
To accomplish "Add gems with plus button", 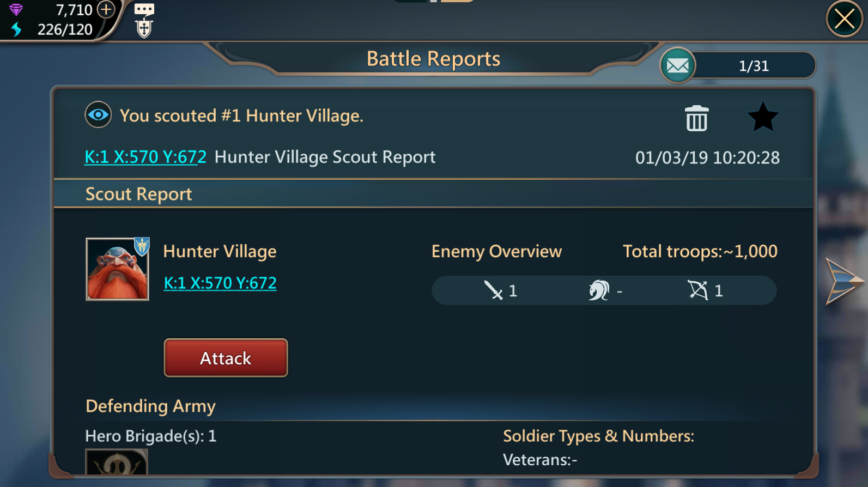I will (106, 9).
